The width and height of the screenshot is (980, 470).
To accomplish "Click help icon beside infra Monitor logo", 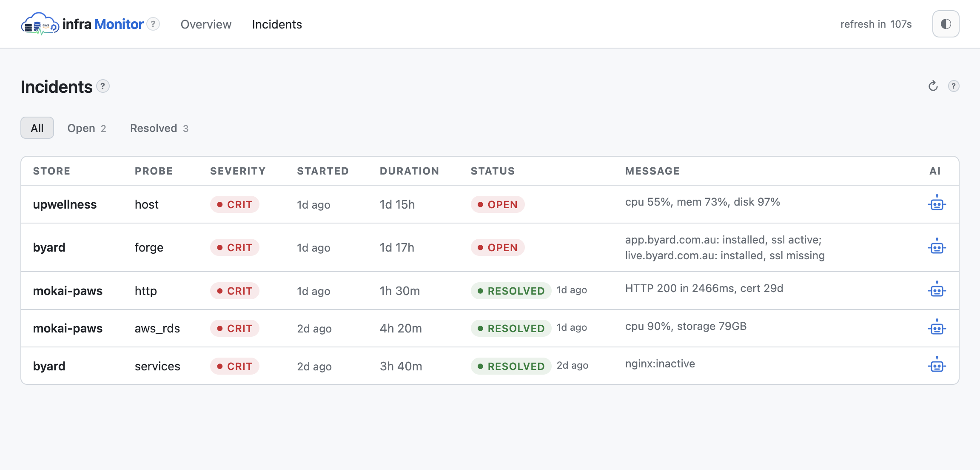I will coord(153,24).
